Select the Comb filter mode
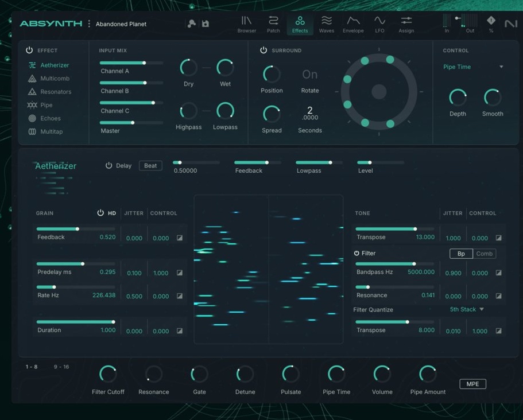The height and width of the screenshot is (420, 523). (x=485, y=254)
